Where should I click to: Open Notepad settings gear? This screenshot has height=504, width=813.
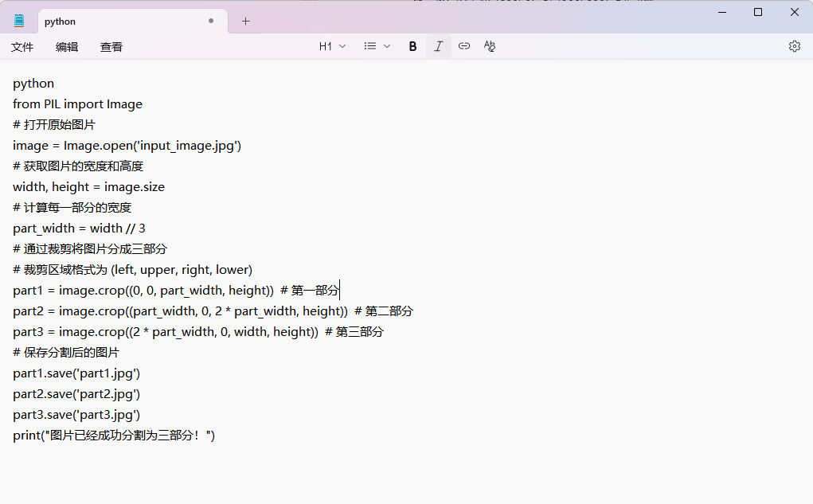tap(794, 46)
